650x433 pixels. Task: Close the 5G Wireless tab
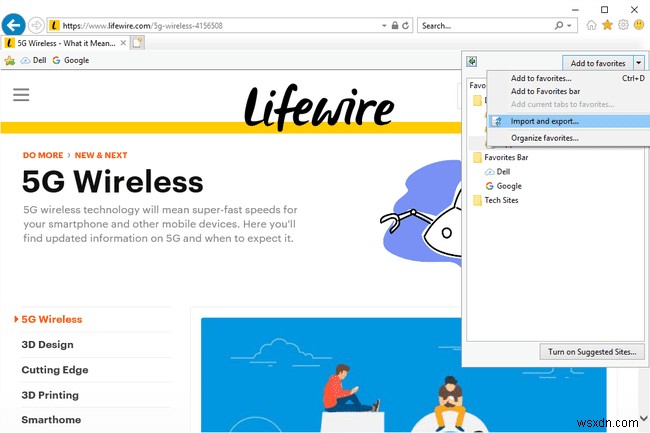123,43
